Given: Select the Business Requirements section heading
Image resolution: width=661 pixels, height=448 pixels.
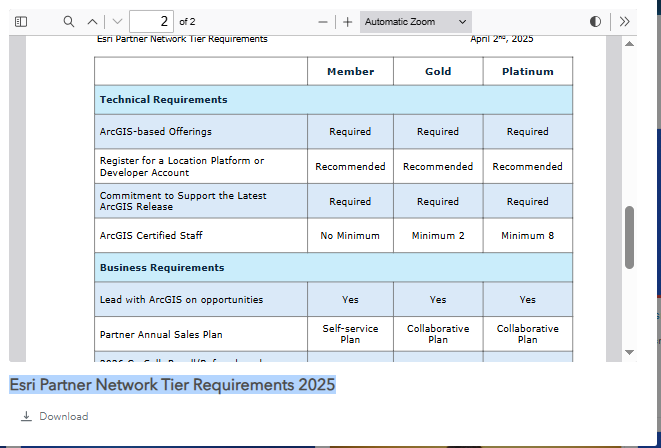Looking at the screenshot, I should click(x=162, y=268).
